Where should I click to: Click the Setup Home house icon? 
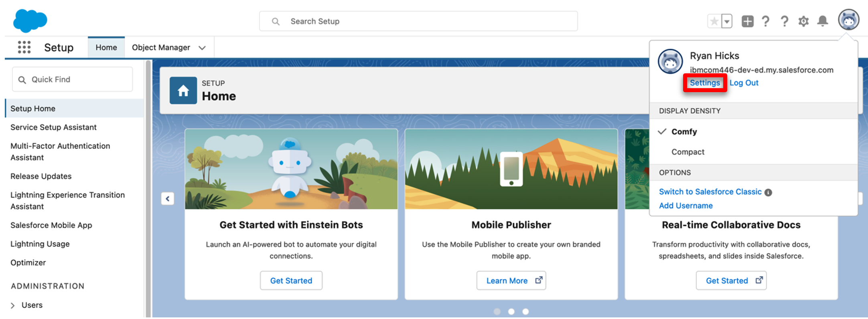183,91
